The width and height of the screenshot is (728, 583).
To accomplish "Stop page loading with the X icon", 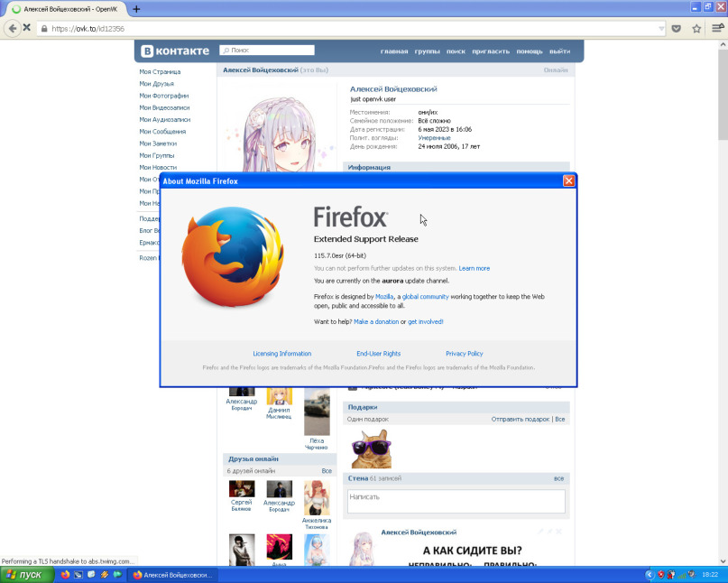I will [x=27, y=28].
